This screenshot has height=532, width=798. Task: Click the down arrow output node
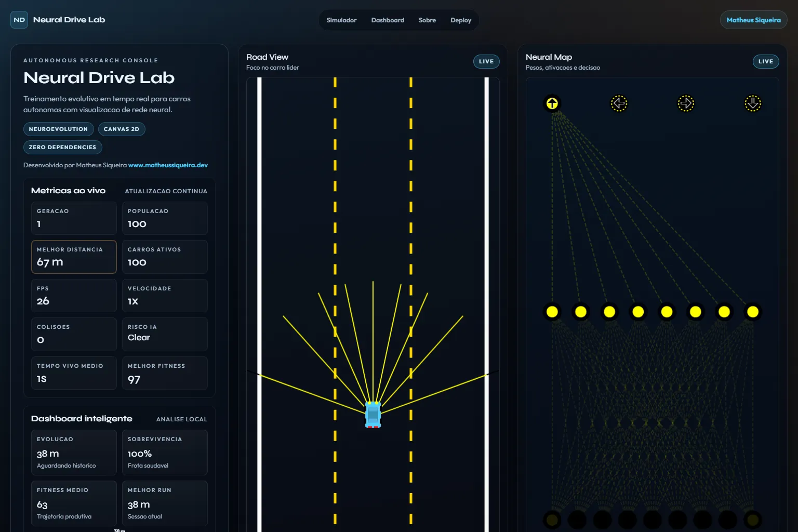click(753, 103)
